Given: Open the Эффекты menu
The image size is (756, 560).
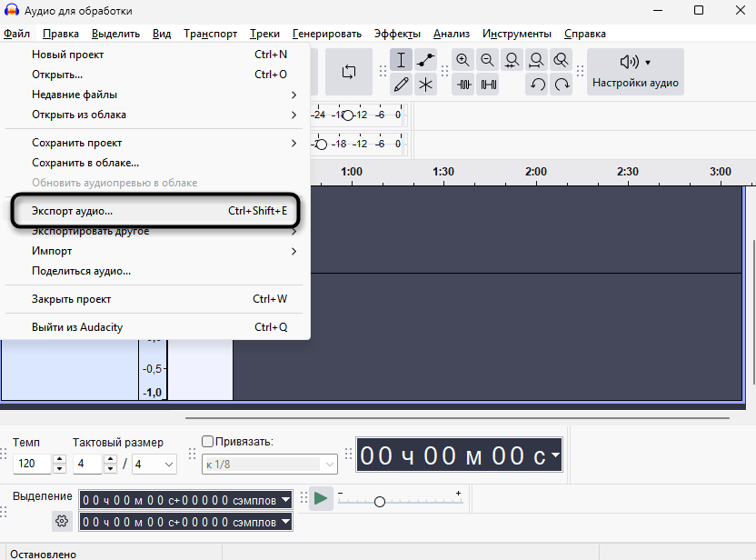Looking at the screenshot, I should 397,34.
